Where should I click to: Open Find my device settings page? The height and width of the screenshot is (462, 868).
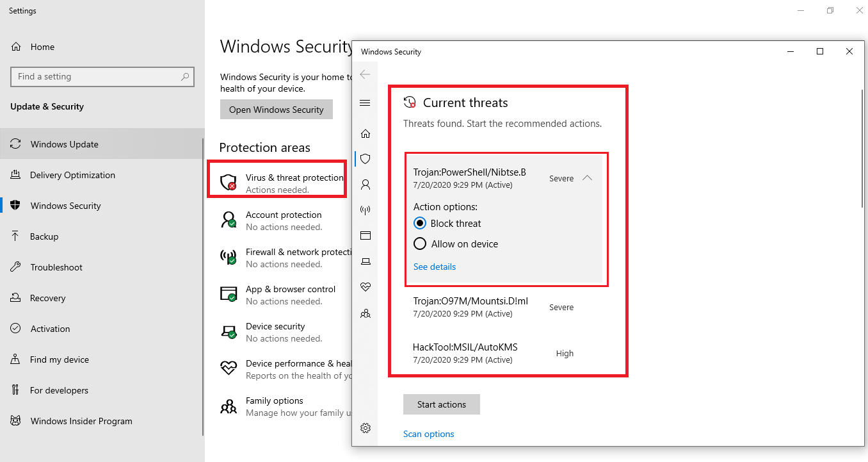102,359
